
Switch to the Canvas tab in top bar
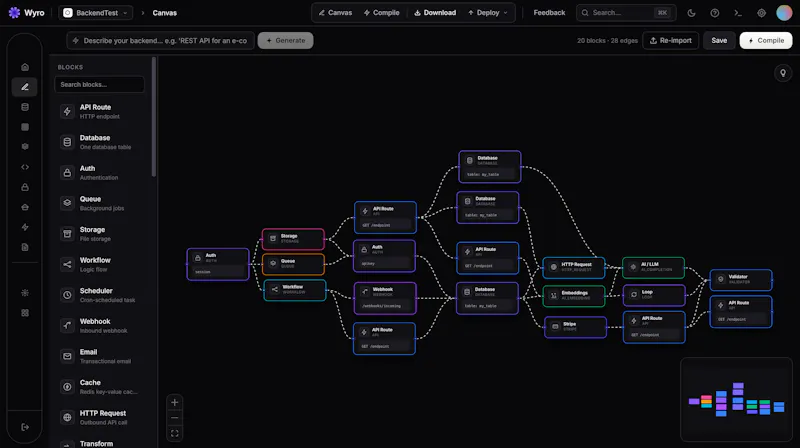coord(335,13)
